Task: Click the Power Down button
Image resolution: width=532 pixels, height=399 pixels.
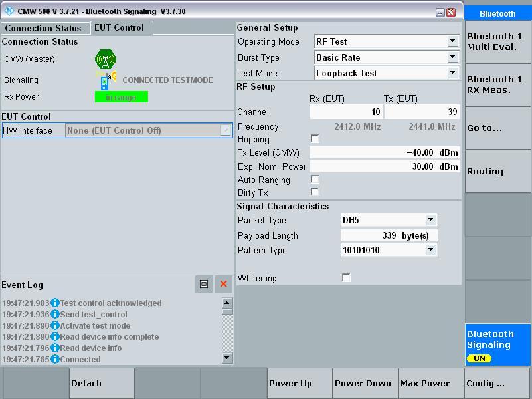Action: point(365,383)
